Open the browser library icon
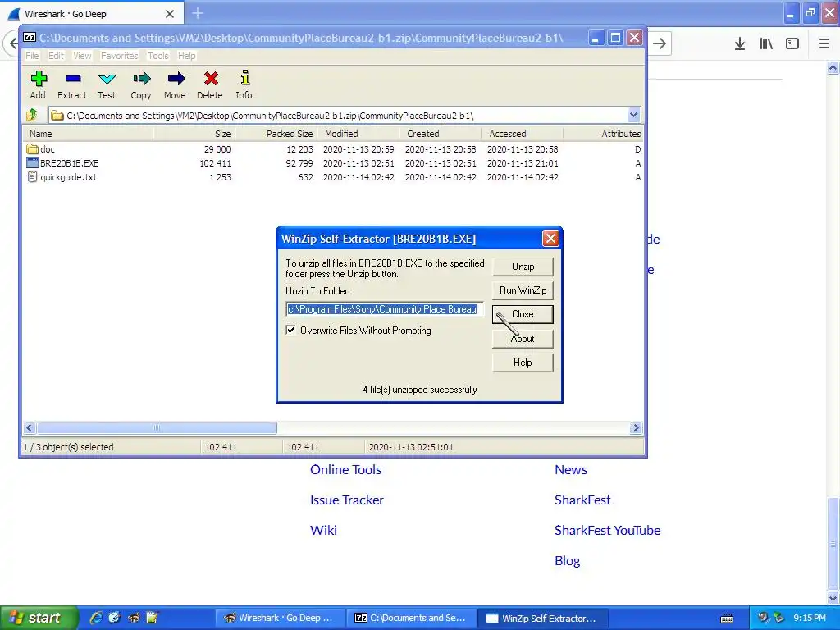 coord(766,43)
